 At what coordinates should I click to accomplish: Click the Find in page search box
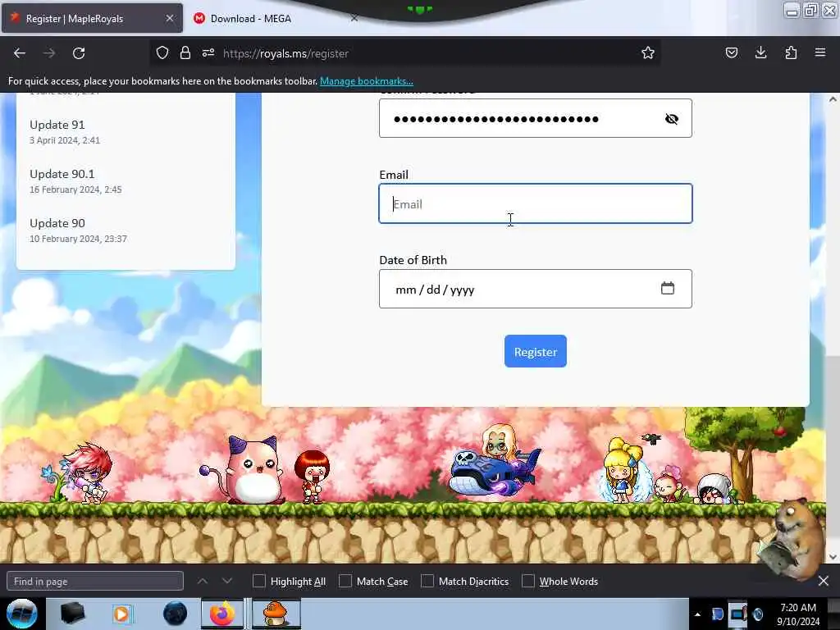pyautogui.click(x=95, y=582)
